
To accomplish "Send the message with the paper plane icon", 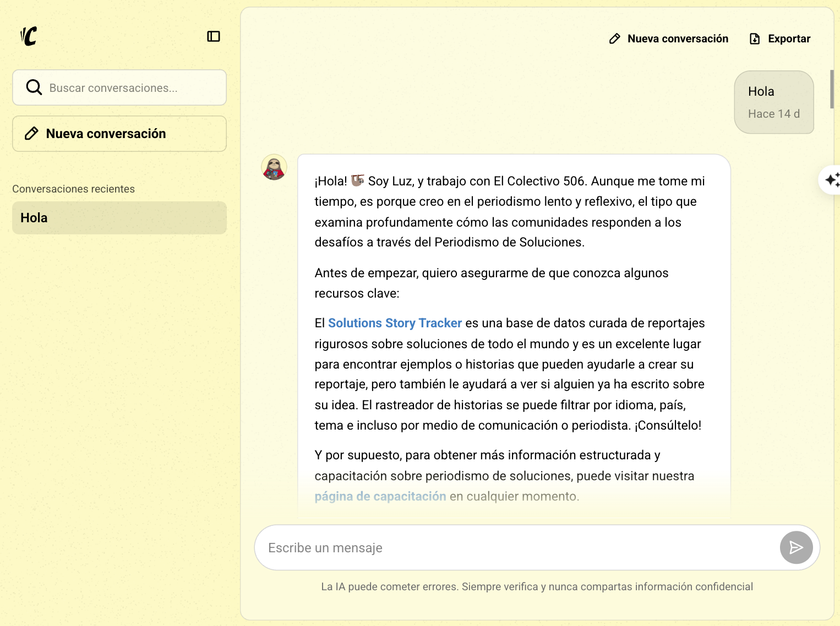I will pyautogui.click(x=796, y=547).
